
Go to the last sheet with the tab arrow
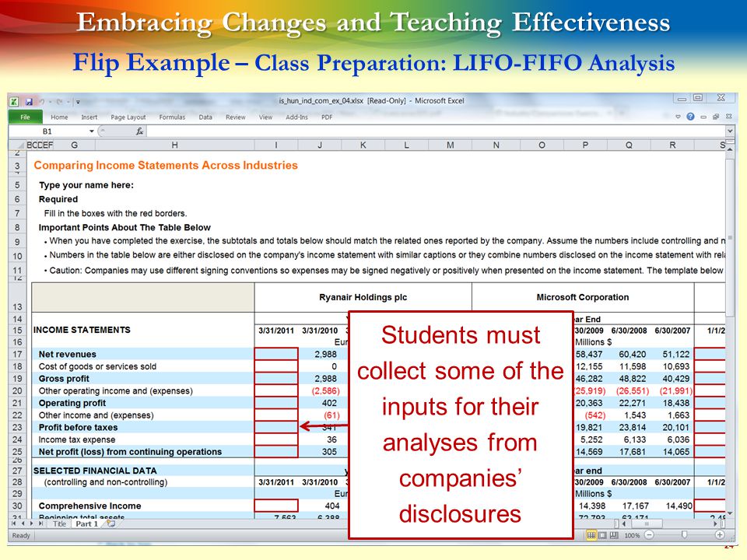click(41, 523)
